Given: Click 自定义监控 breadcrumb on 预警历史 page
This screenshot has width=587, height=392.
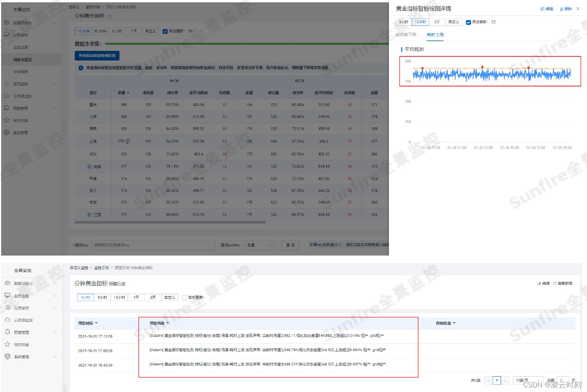Looking at the screenshot, I should pyautogui.click(x=79, y=268).
